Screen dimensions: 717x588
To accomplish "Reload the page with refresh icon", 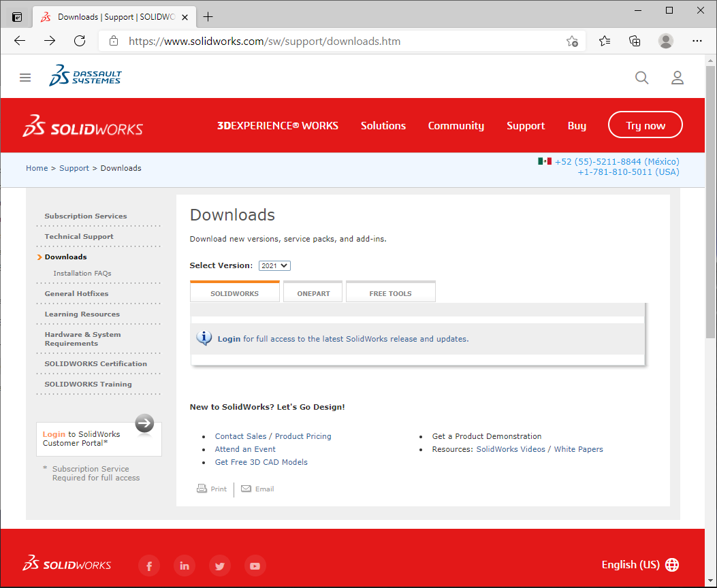I will pos(80,41).
